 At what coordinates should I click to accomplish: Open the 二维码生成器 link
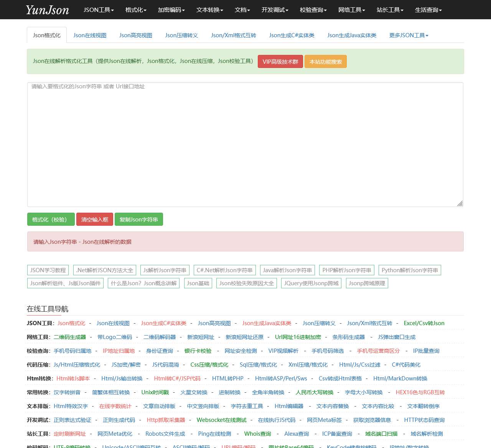click(x=71, y=337)
